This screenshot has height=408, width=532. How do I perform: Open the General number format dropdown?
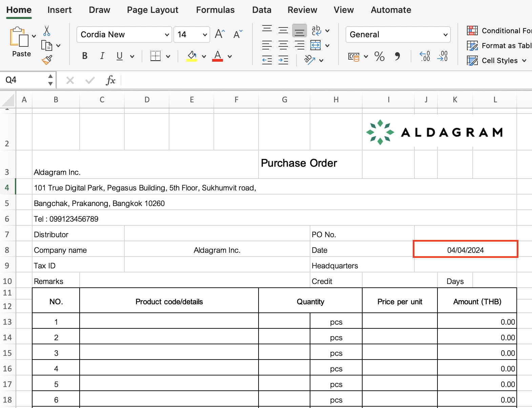coord(445,35)
